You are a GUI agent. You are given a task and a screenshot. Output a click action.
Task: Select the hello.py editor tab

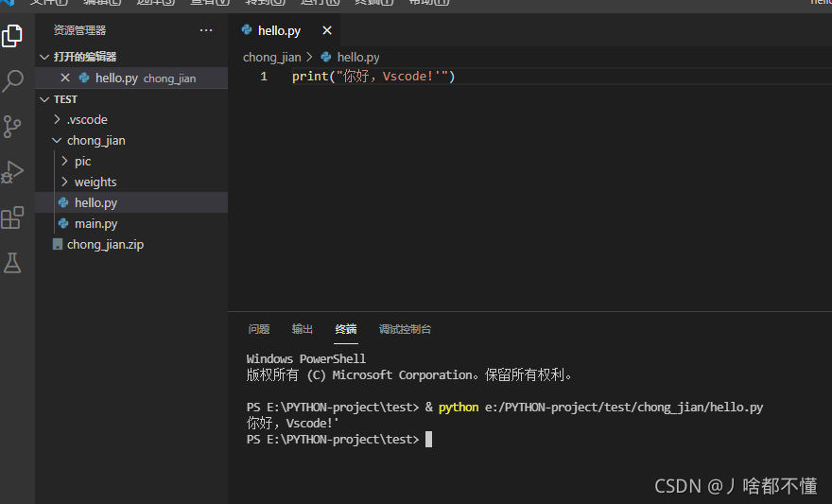(x=285, y=31)
